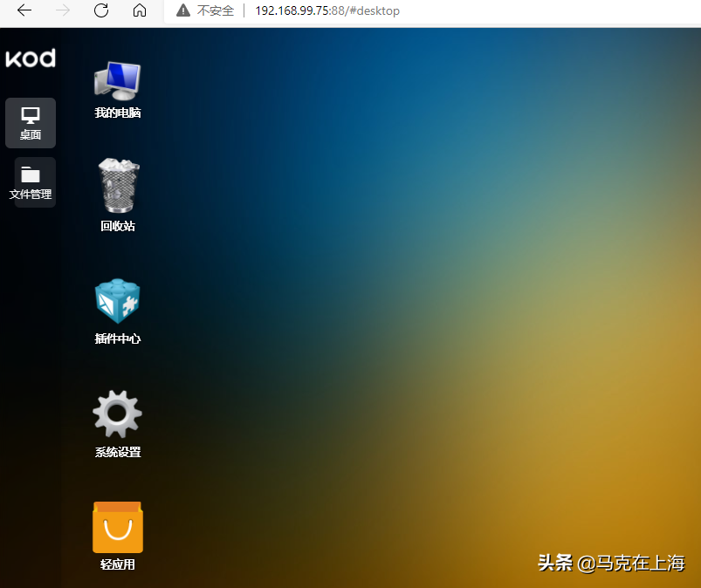Click the browser forward arrow
The width and height of the screenshot is (701, 588).
pyautogui.click(x=63, y=10)
